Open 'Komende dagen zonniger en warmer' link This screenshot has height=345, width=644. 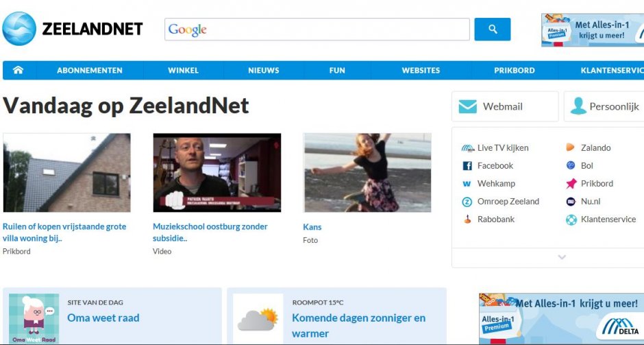358,326
